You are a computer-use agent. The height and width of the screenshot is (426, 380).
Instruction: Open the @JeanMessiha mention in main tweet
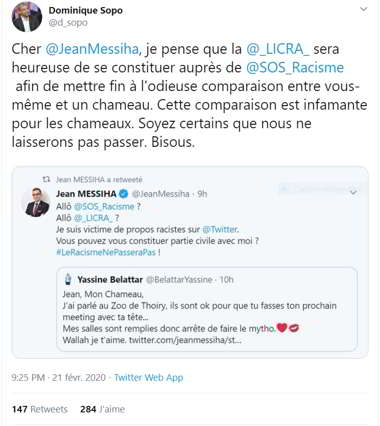click(x=92, y=49)
